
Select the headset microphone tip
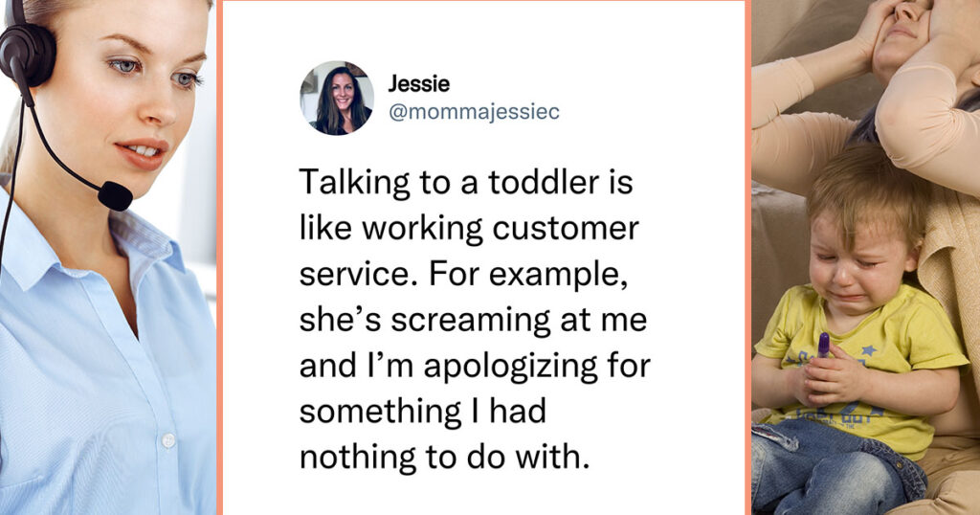(x=115, y=195)
